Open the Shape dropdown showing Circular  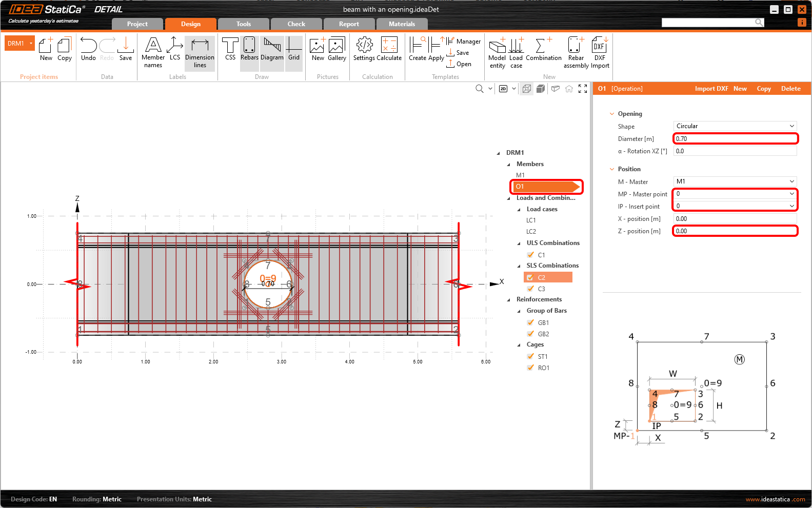(735, 126)
